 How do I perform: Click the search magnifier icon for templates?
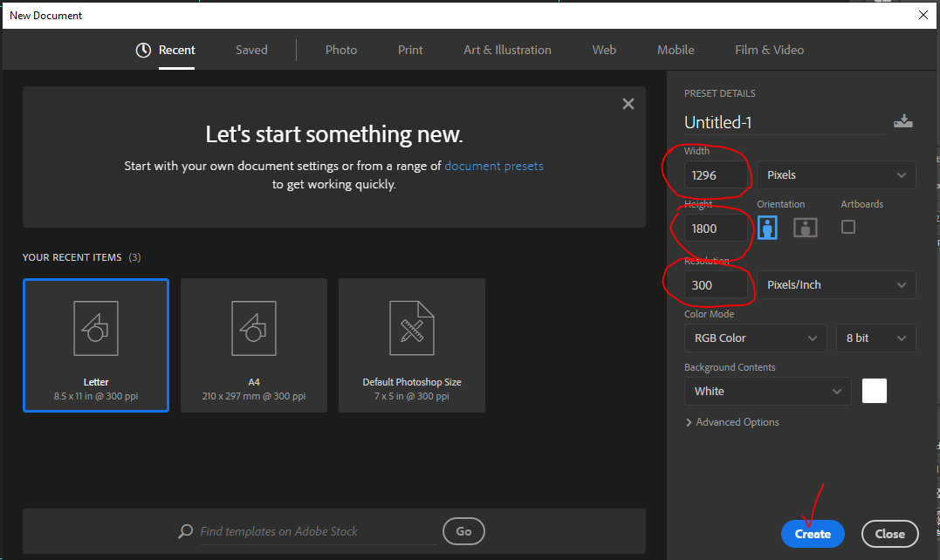coord(185,531)
